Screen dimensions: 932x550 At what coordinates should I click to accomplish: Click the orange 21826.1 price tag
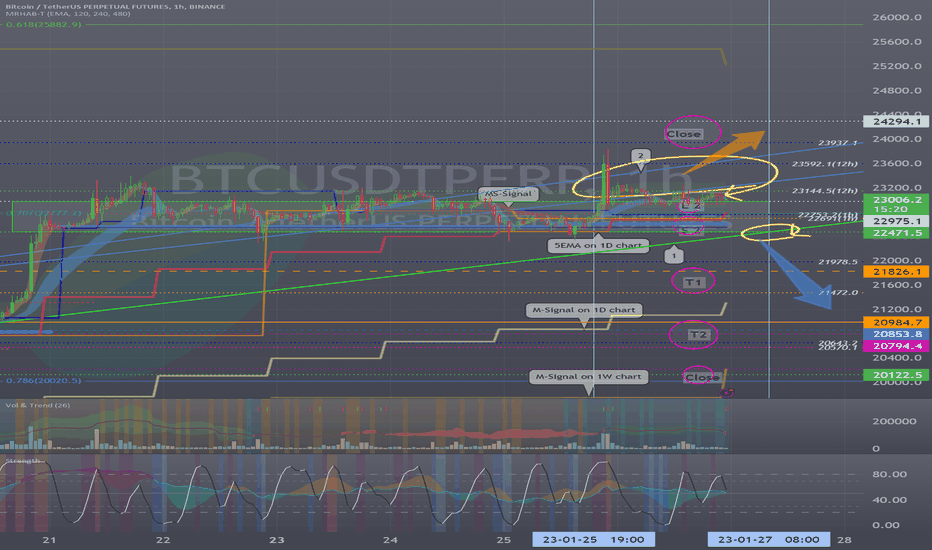coord(896,272)
